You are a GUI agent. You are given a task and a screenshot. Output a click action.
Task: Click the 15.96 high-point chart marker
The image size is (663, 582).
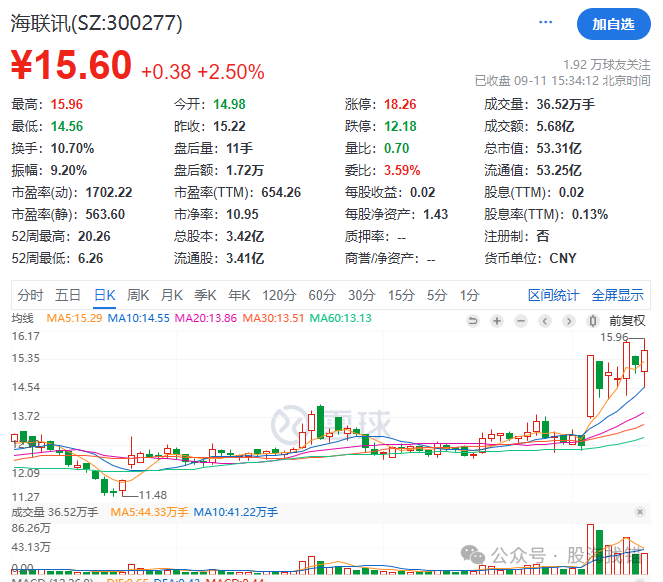click(614, 337)
